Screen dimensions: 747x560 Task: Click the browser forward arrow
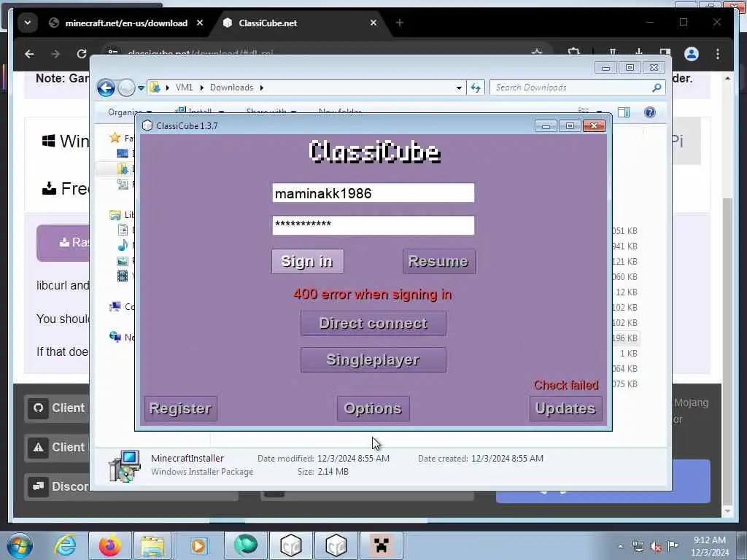pyautogui.click(x=55, y=54)
